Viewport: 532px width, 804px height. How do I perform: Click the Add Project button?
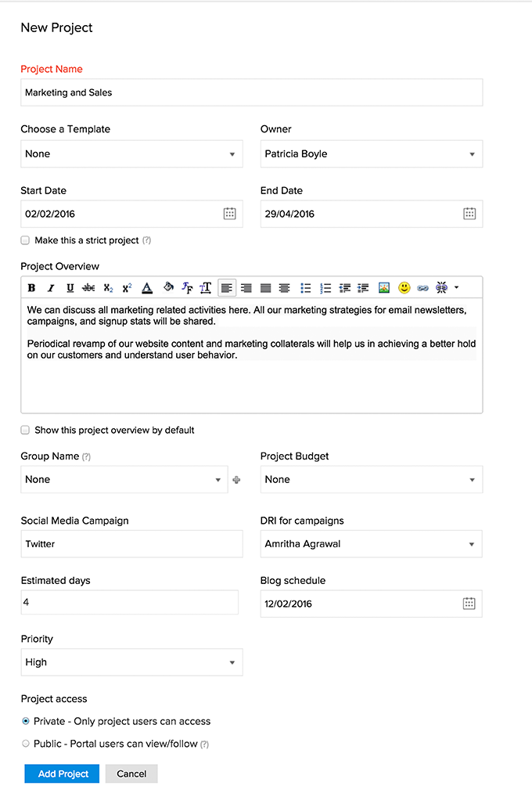pyautogui.click(x=62, y=773)
